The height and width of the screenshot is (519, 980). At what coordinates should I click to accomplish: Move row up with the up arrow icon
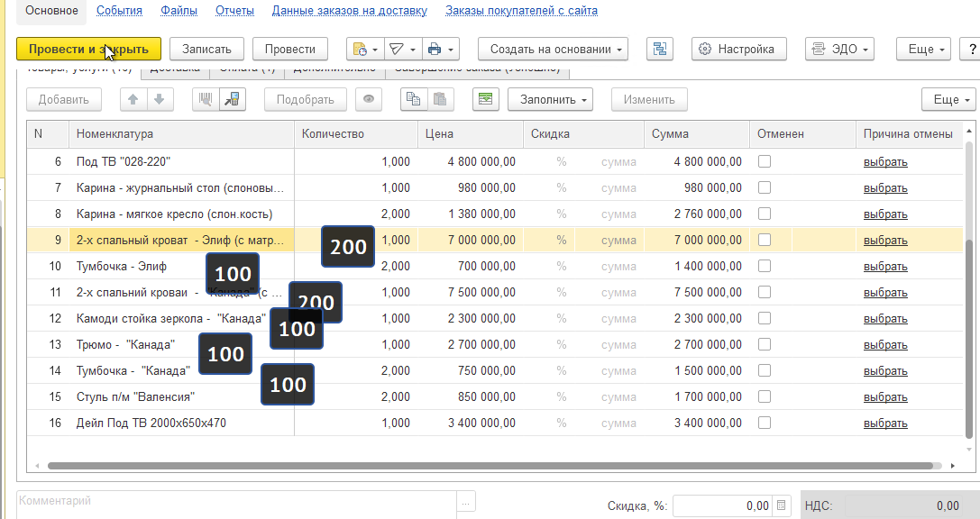point(133,99)
